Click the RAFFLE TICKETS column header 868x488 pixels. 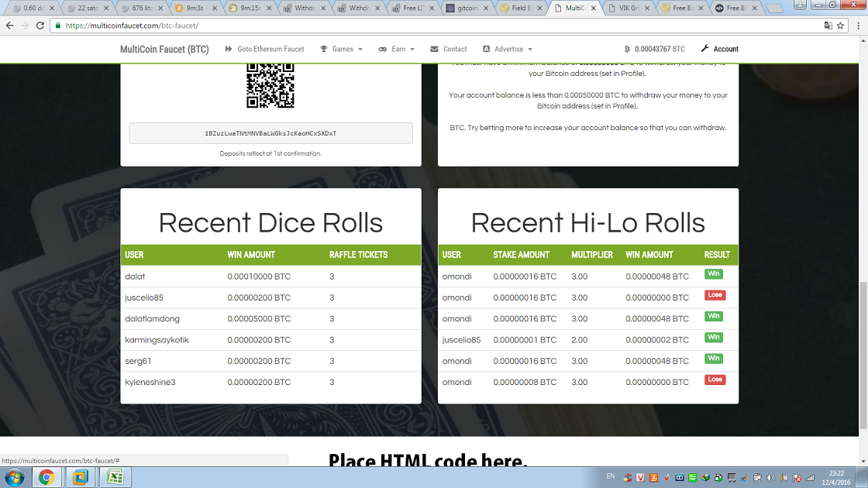tap(358, 255)
